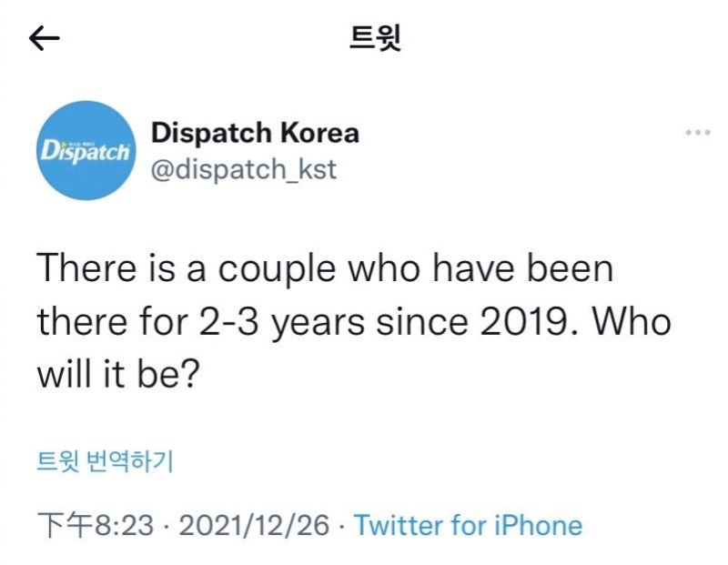The width and height of the screenshot is (728, 565).
Task: Click the 下午8:23 timestamp
Action: click(93, 525)
